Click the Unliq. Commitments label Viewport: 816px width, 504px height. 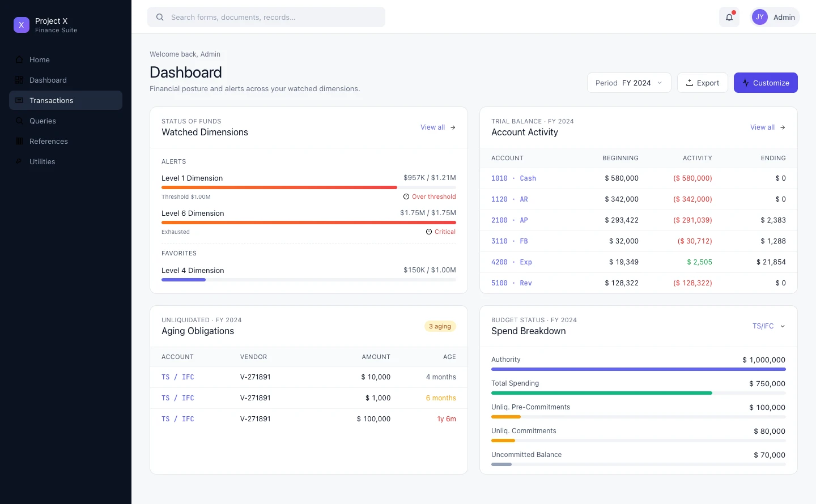[x=524, y=431]
